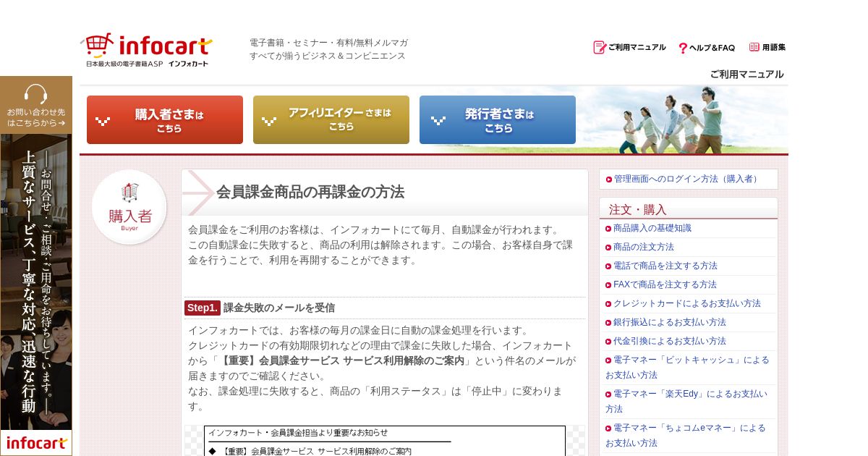Click the blue 発行者さまはこちら button
Screen dimensions: 868x456
pos(498,120)
